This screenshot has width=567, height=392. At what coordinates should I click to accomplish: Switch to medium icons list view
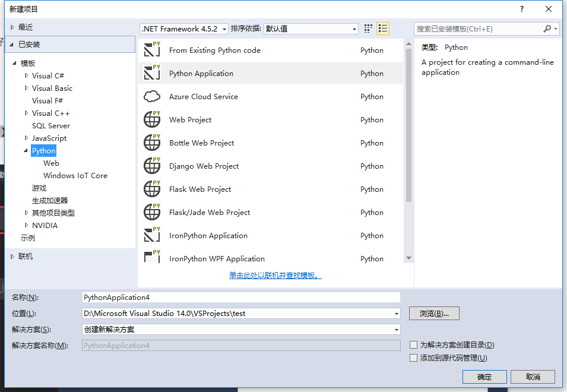383,29
